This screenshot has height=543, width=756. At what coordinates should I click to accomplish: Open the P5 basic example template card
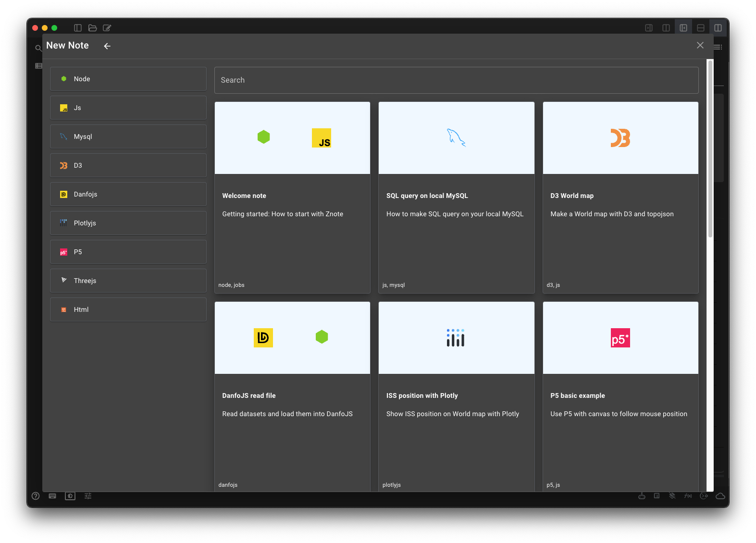click(x=620, y=396)
